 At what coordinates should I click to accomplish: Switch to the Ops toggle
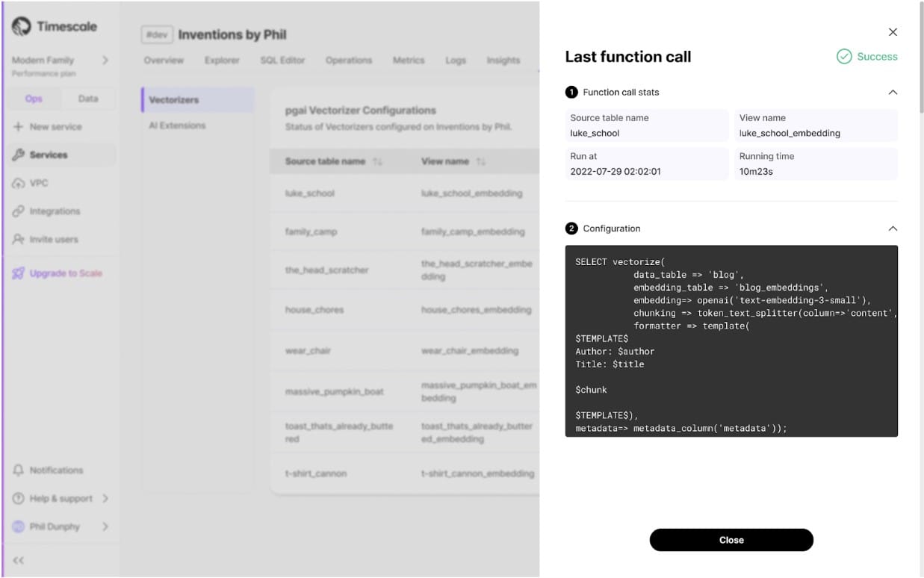(x=34, y=99)
